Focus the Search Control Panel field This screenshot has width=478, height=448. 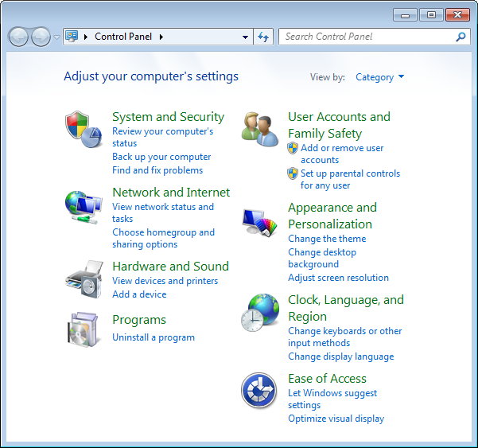375,37
